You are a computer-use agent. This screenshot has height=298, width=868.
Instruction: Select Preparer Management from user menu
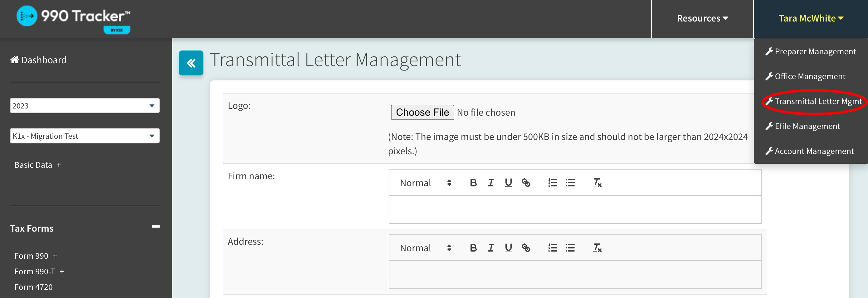pos(815,51)
